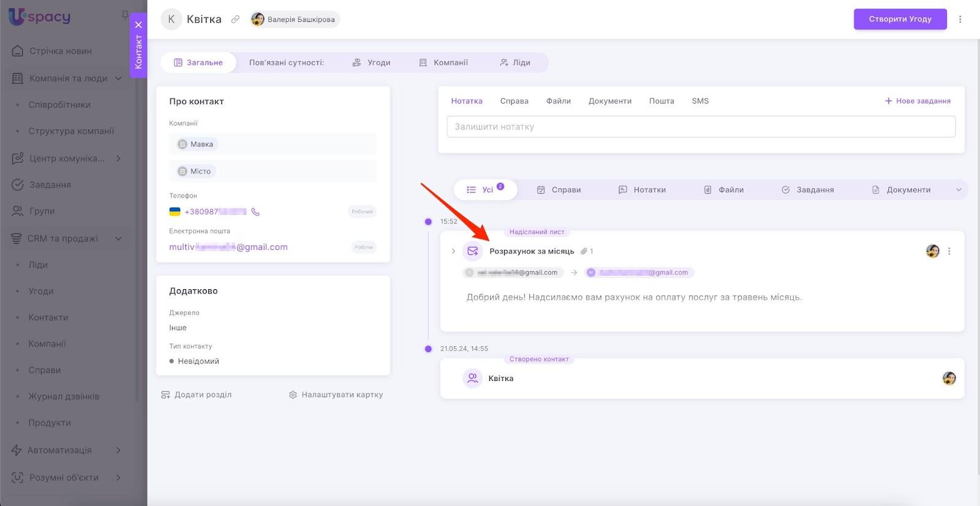The image size is (980, 506).
Task: Expand the Центр комуніка... menu arrow
Action: coord(118,159)
